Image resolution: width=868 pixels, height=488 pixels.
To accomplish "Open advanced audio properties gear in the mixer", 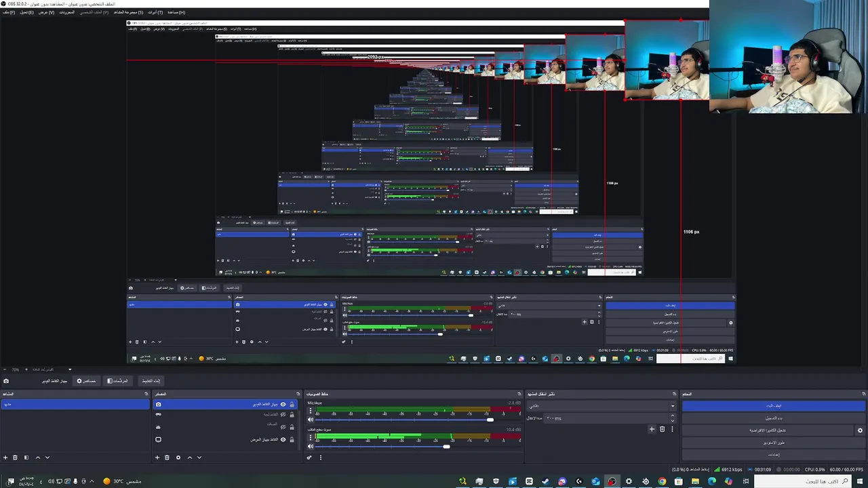I will tap(309, 457).
